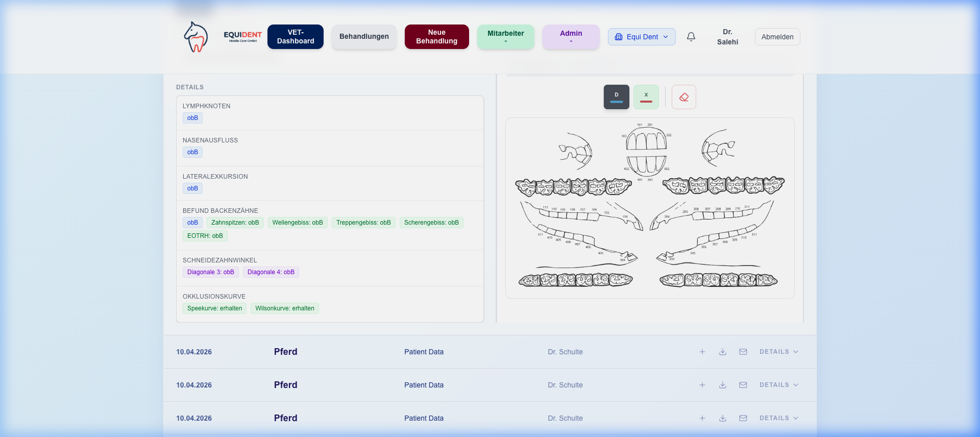Click the horse dental chart diagram
The width and height of the screenshot is (980, 437).
tap(649, 208)
